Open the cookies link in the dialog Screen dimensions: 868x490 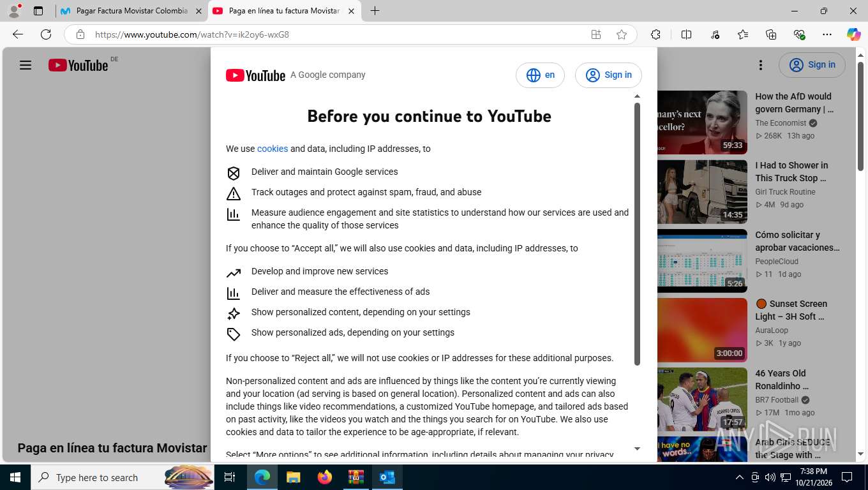click(x=273, y=149)
